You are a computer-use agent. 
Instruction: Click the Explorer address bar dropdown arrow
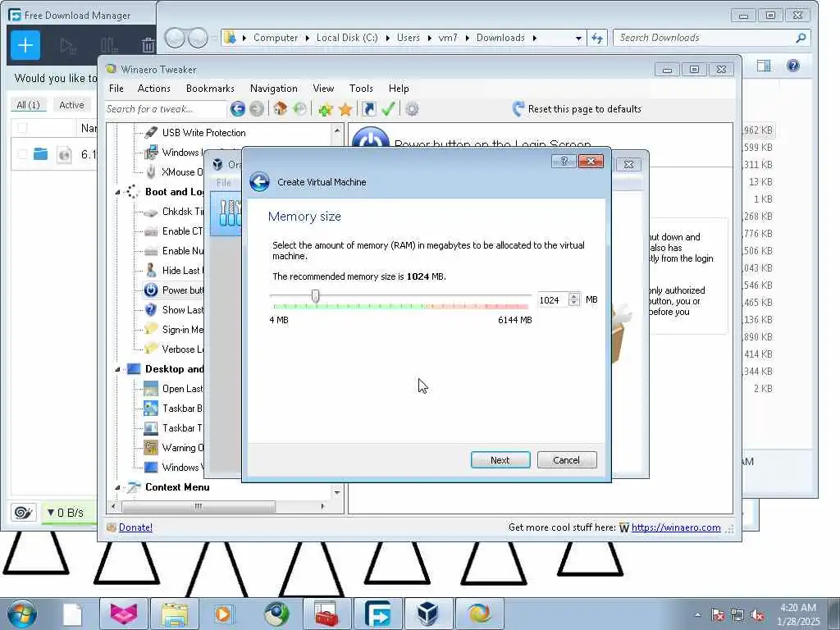click(x=578, y=38)
